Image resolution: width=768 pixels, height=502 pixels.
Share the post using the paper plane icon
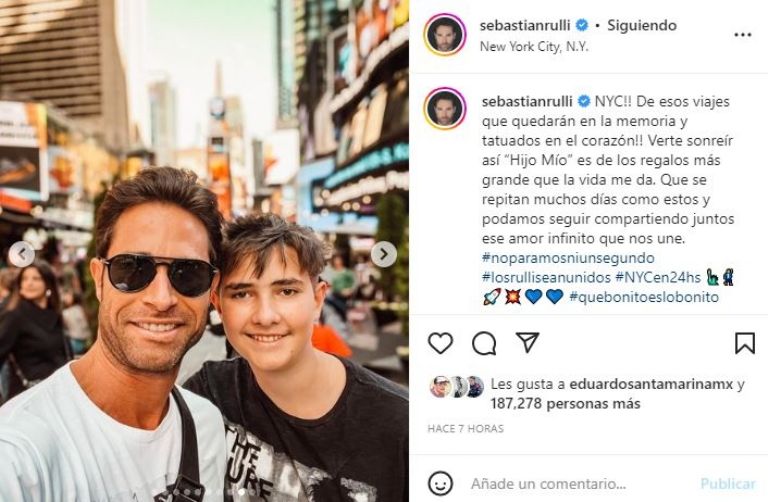[528, 342]
